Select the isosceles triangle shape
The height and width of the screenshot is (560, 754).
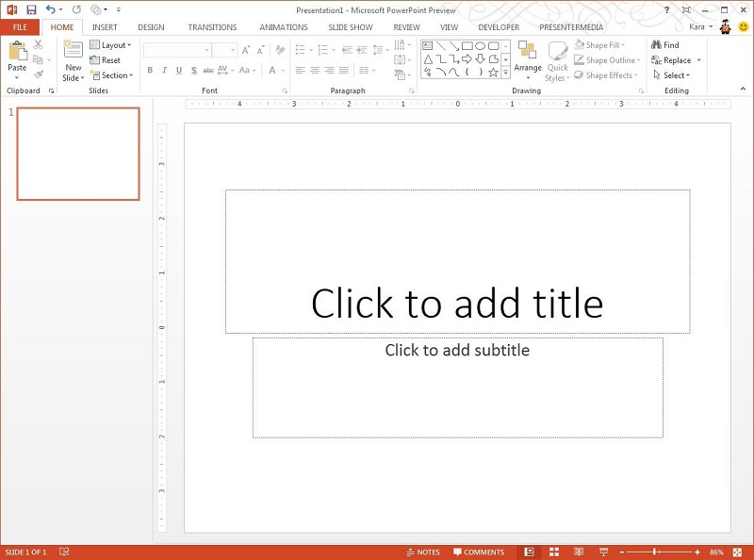click(x=428, y=59)
